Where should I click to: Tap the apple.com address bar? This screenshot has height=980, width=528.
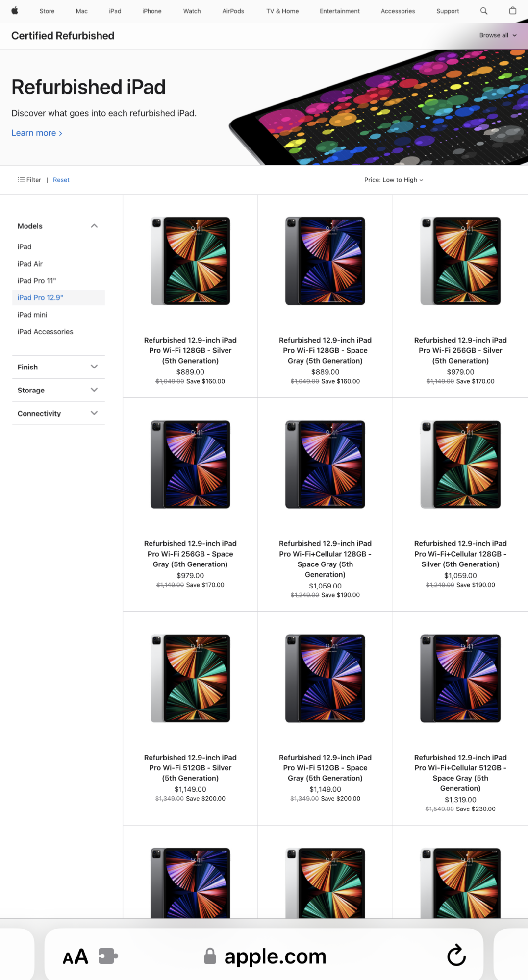tap(264, 955)
